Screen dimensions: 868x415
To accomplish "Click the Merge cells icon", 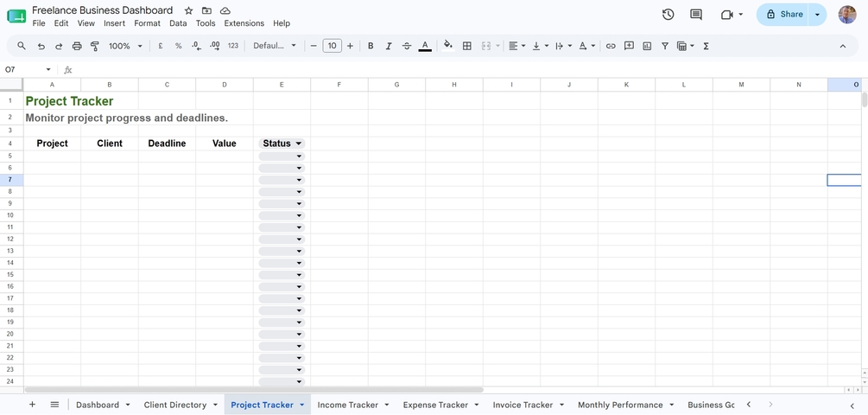I will click(486, 46).
